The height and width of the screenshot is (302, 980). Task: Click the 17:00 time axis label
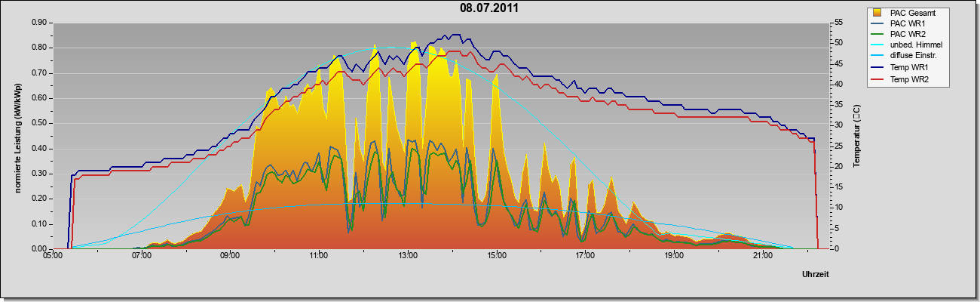[585, 257]
